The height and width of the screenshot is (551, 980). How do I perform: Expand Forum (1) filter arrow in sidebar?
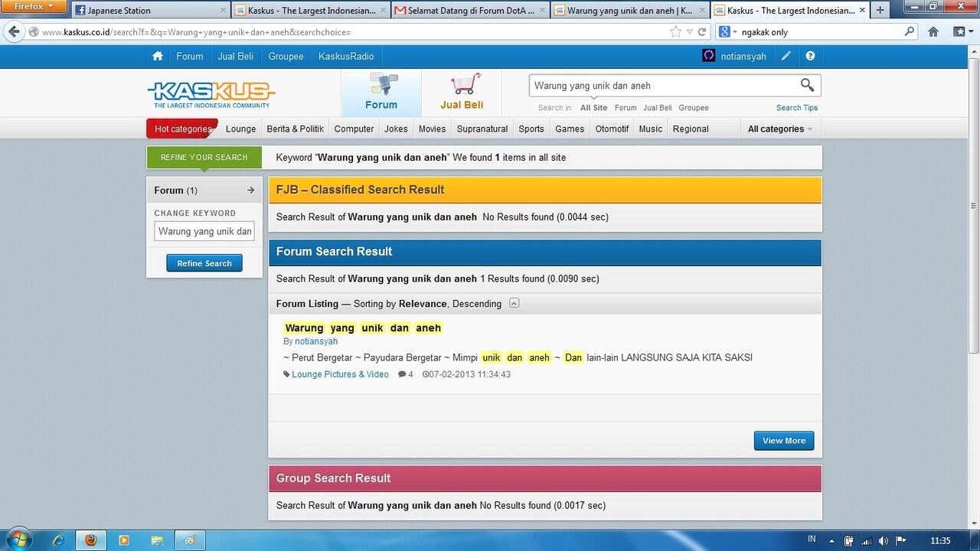point(250,191)
